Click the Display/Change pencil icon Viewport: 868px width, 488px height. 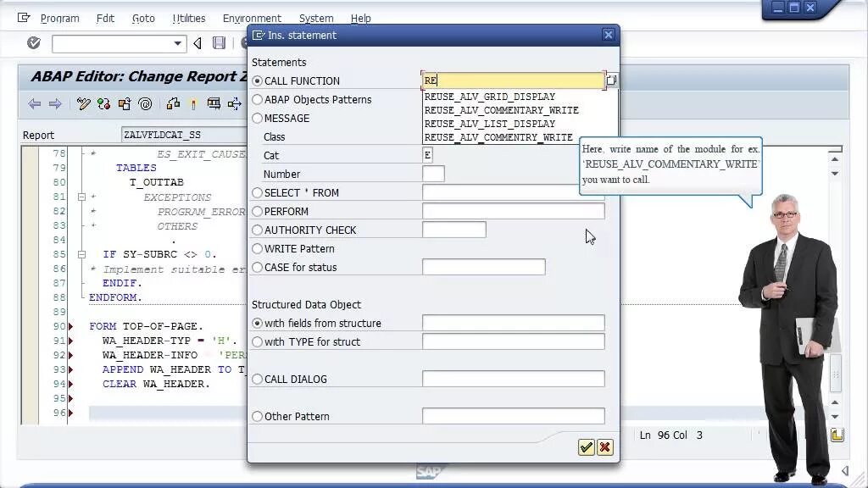(x=84, y=103)
